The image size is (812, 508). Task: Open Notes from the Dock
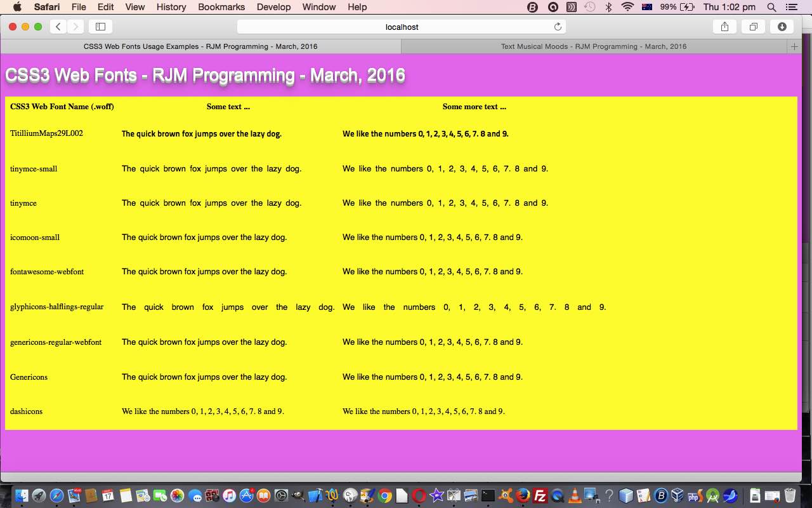126,495
